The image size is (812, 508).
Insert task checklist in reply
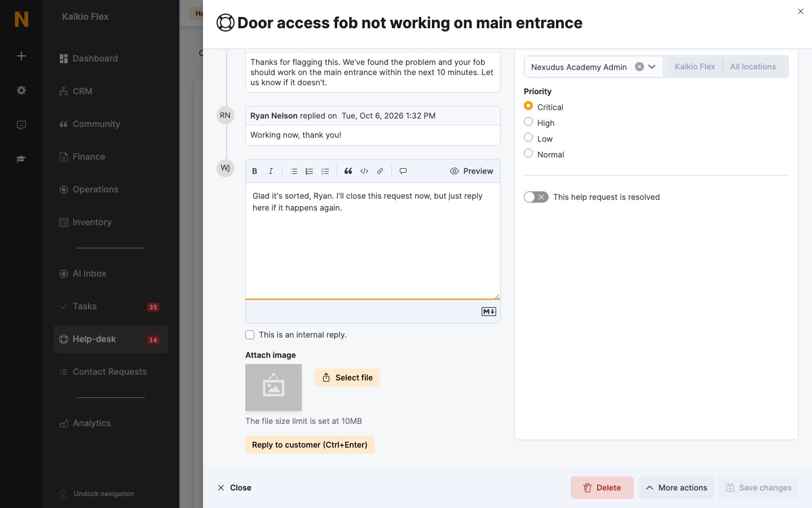325,171
